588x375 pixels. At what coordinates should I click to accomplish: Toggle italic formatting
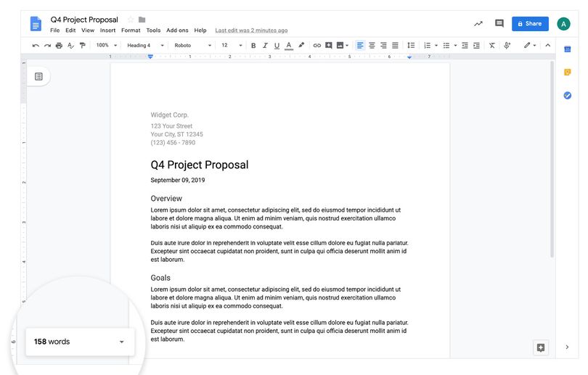tap(265, 45)
